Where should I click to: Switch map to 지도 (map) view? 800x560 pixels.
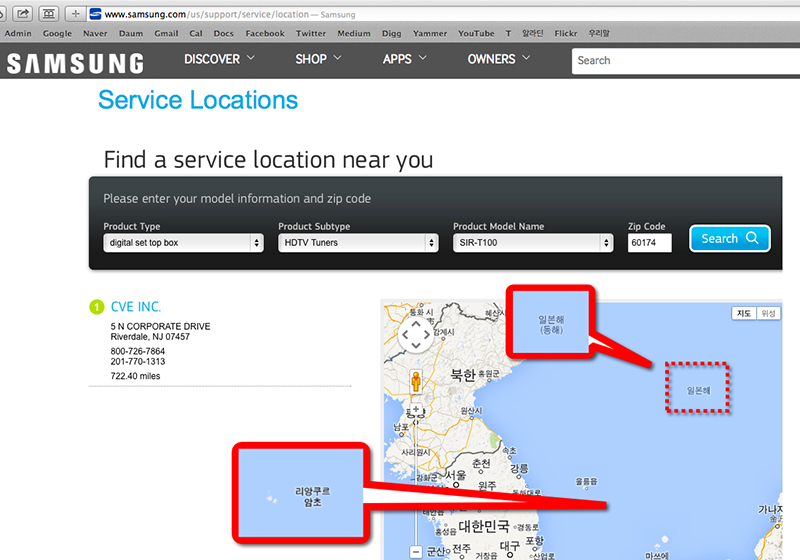point(744,313)
